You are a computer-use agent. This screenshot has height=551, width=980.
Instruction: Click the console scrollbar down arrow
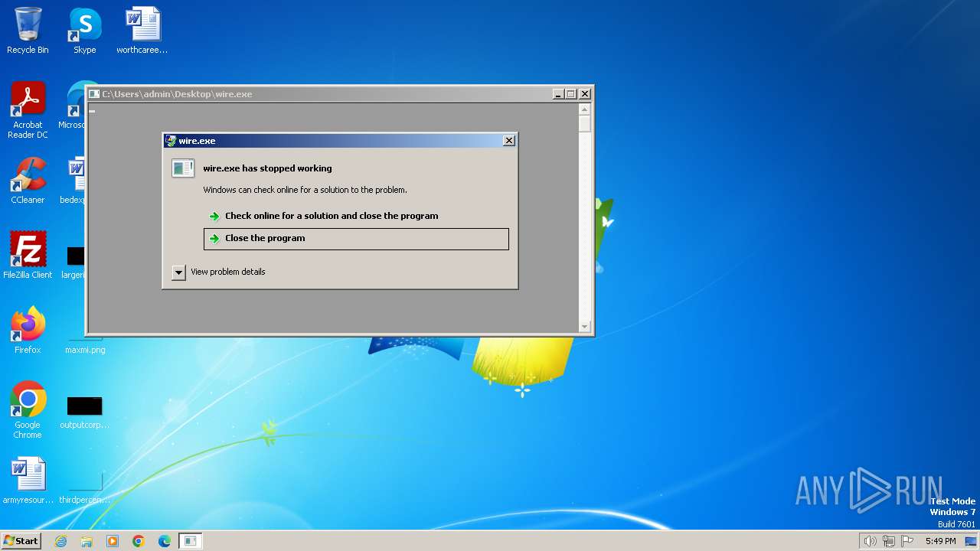(x=585, y=327)
